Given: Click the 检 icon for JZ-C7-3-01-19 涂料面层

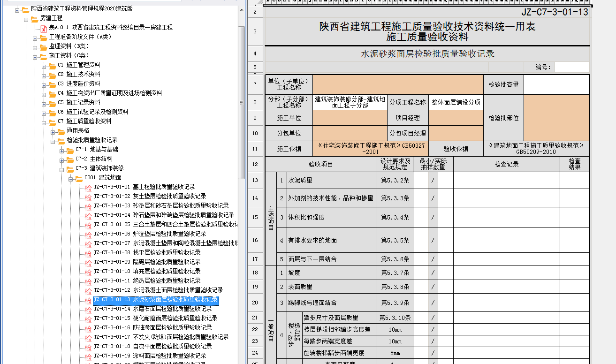Looking at the screenshot, I should point(88,356).
